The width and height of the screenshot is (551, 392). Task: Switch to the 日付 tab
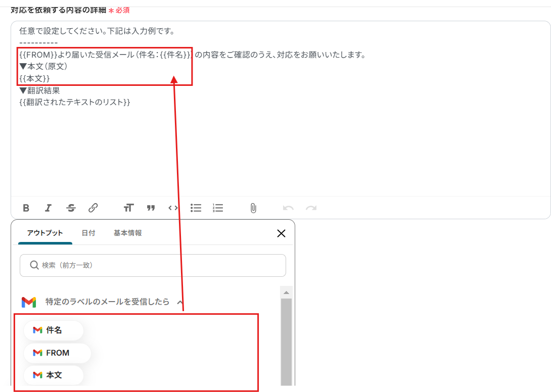pyautogui.click(x=89, y=233)
